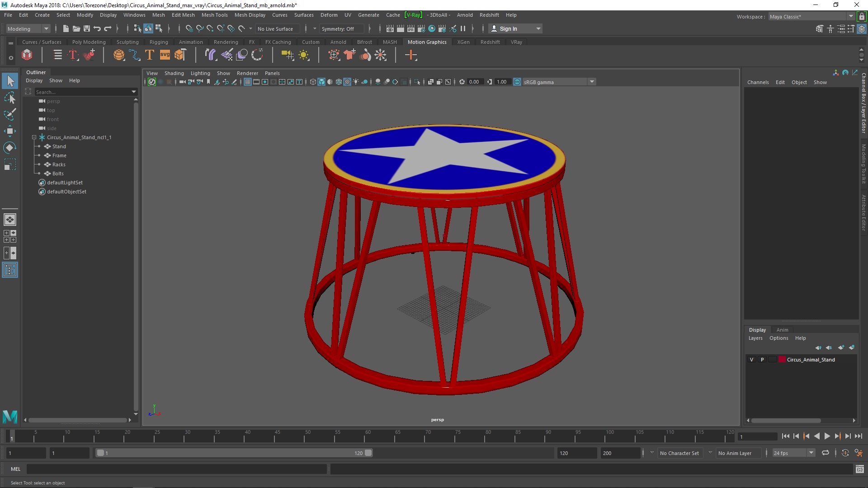Toggle the viewport grid display icon
This screenshot has height=488, width=868.
coord(248,82)
